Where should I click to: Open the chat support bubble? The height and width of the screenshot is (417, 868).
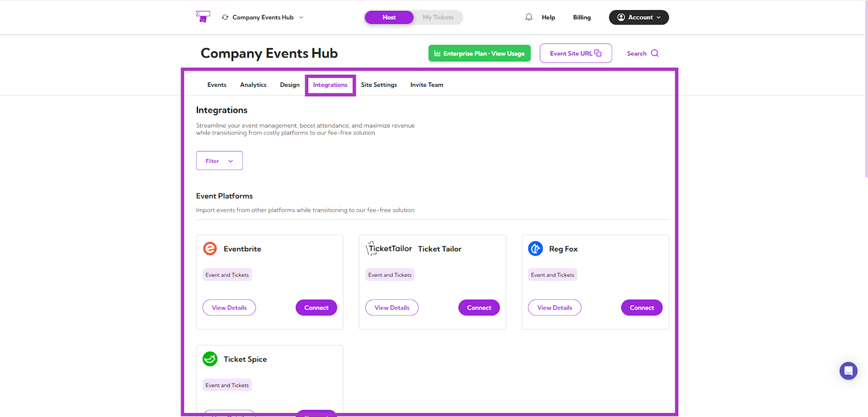tap(848, 371)
